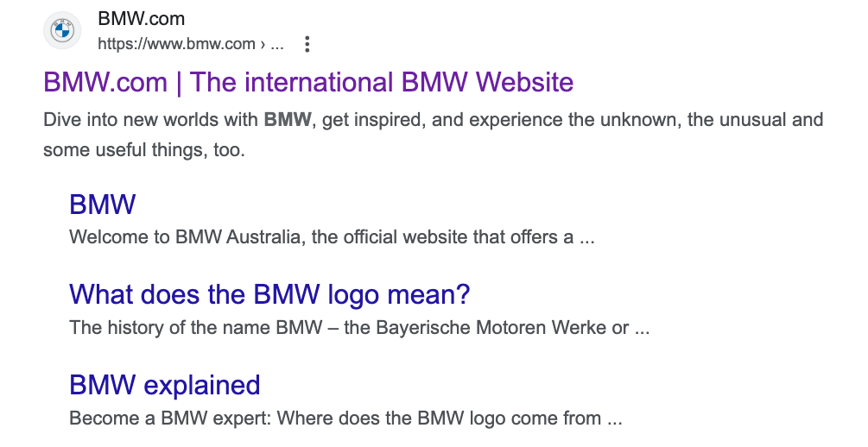Click the BMW.com site name

(141, 19)
